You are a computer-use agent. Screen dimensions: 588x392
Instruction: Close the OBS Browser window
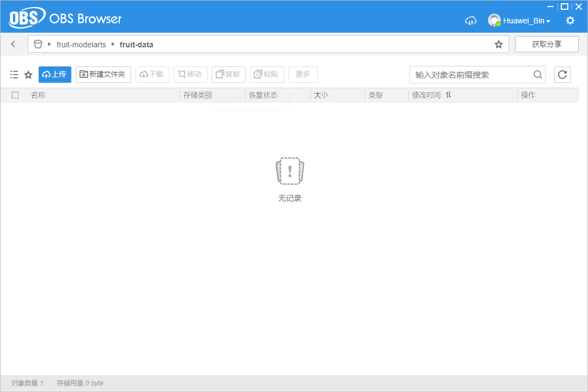pos(579,7)
